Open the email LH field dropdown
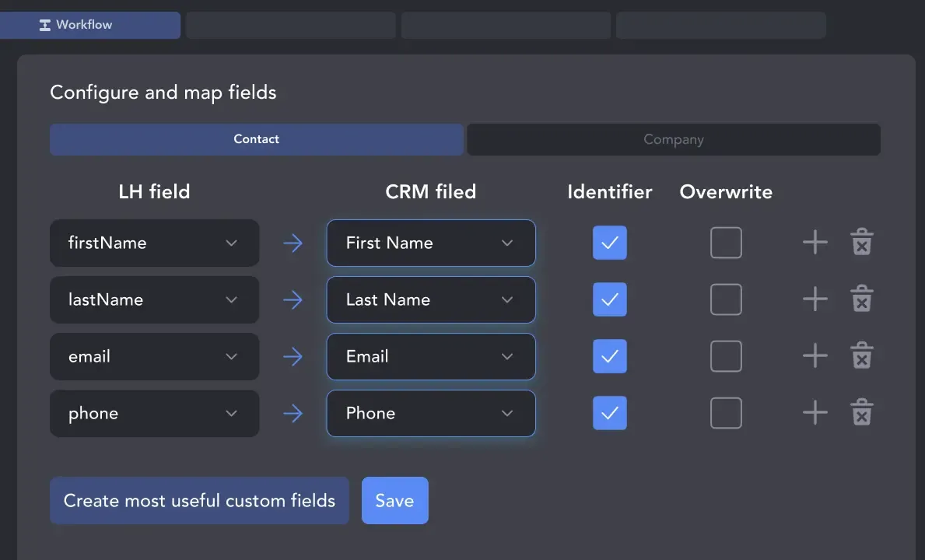This screenshot has height=560, width=925. (155, 356)
